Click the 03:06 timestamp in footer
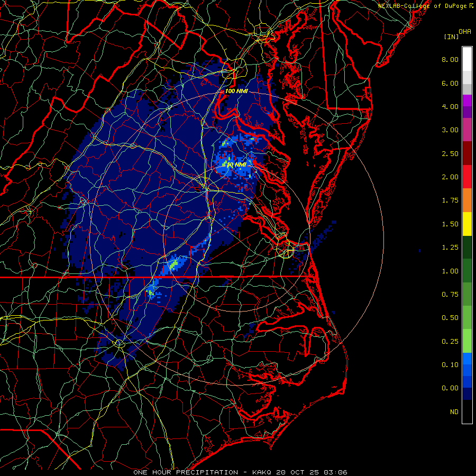The width and height of the screenshot is (476, 476). tap(335, 472)
